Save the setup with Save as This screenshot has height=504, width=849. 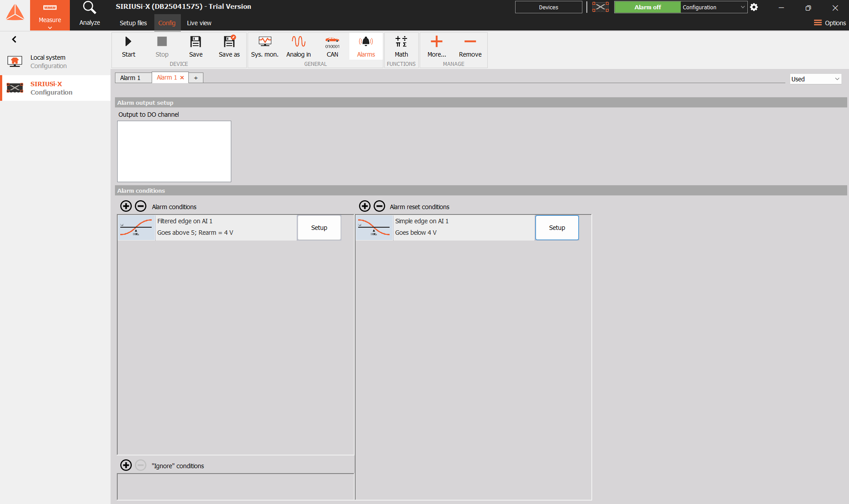229,46
